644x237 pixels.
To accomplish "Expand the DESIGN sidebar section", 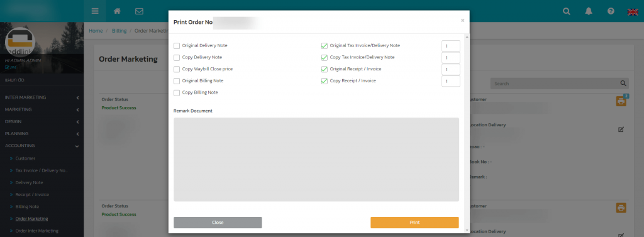I will [42, 121].
